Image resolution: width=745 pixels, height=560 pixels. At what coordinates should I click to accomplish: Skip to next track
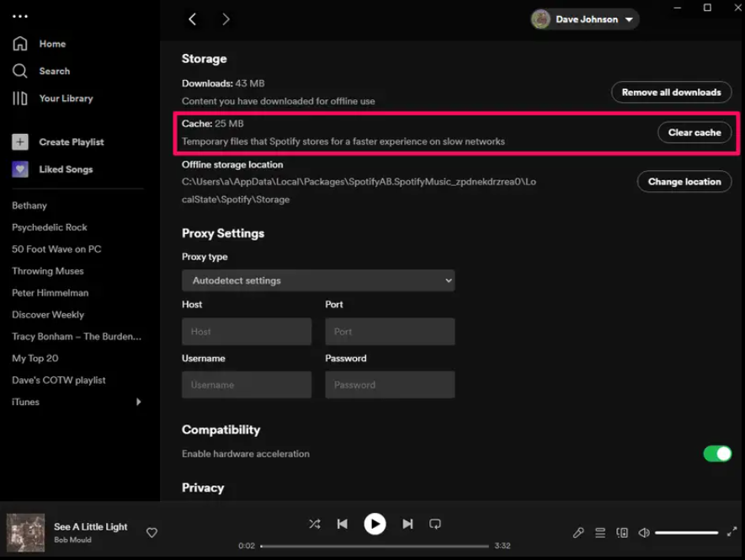(x=407, y=524)
